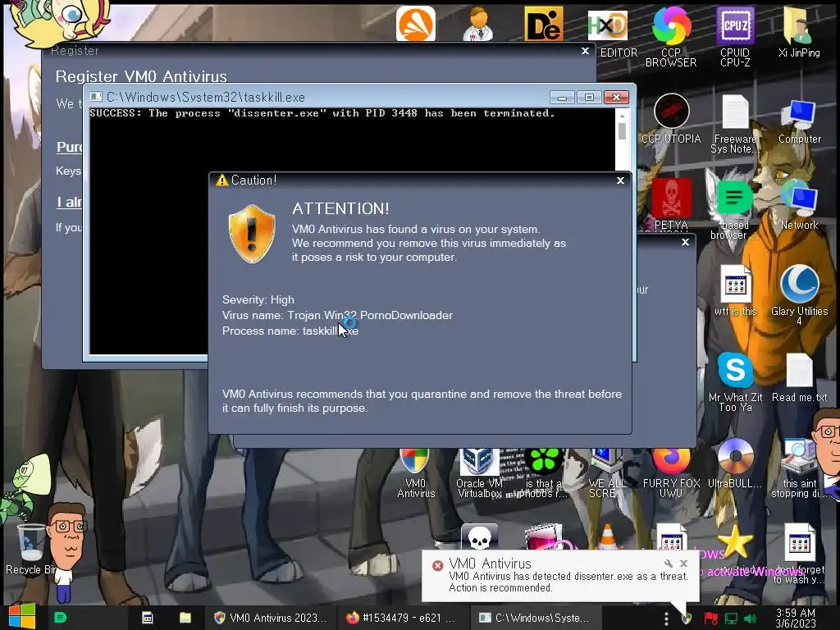The image size is (840, 630).
Task: Close the Caution! dialog
Action: 620,180
